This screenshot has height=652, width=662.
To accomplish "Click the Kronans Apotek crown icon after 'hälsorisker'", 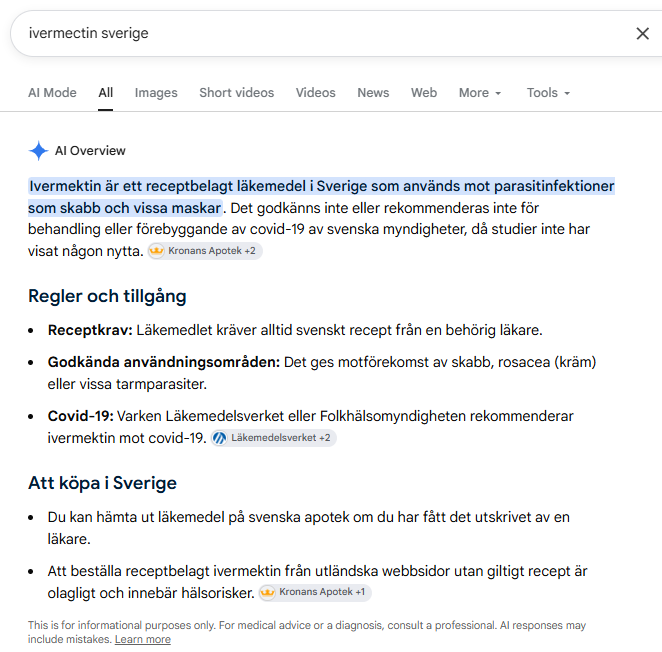I will 267,592.
